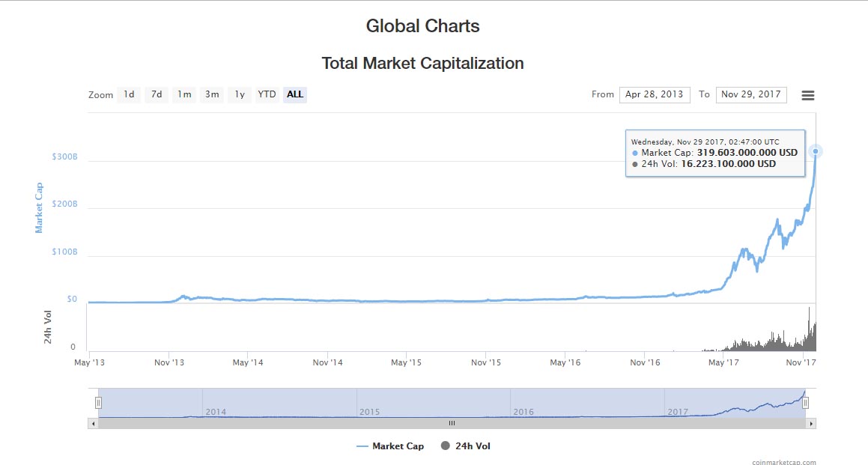Viewport: 868px width, 465px height.
Task: Click the navigator scrollbar right arrow
Action: [x=810, y=423]
